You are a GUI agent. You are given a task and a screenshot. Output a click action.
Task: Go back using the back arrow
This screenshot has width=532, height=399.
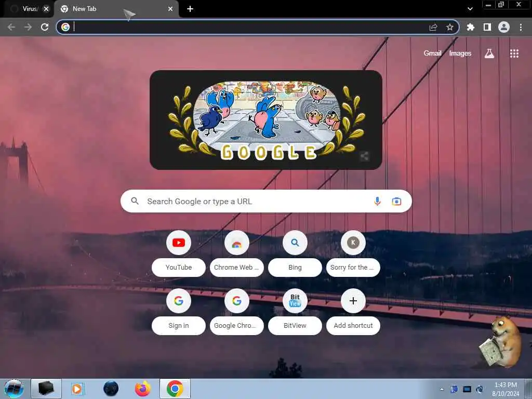coord(11,27)
